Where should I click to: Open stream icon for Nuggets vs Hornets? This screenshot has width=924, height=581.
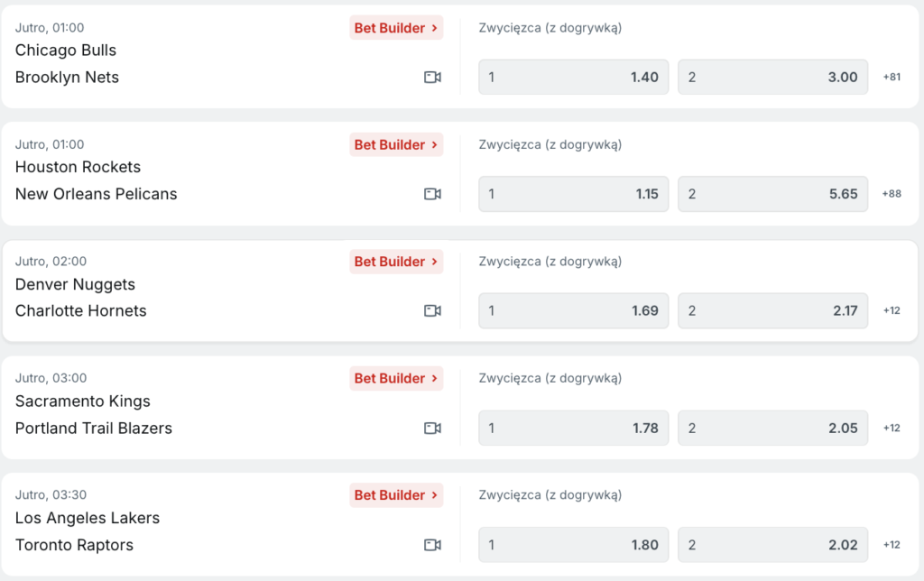432,311
